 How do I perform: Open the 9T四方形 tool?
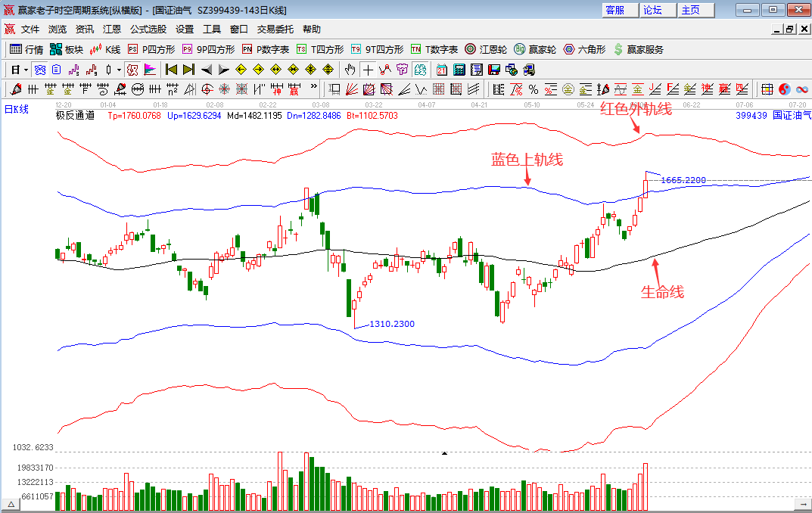coord(377,49)
